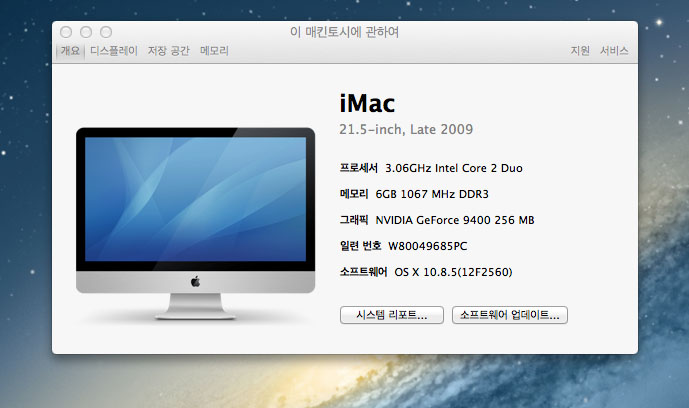Screen dimensions: 689x408
Task: Switch to the 디스플레이 tab
Action: pyautogui.click(x=114, y=50)
